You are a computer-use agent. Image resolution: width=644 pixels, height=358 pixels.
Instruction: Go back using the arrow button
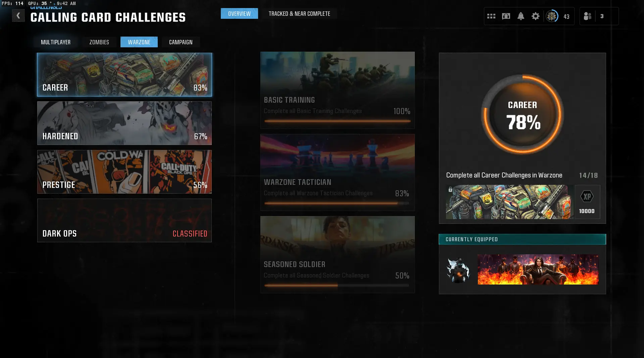18,15
